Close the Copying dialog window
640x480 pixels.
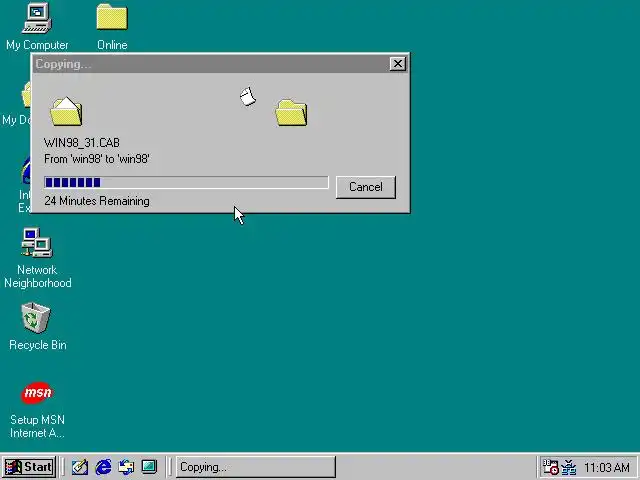point(398,64)
